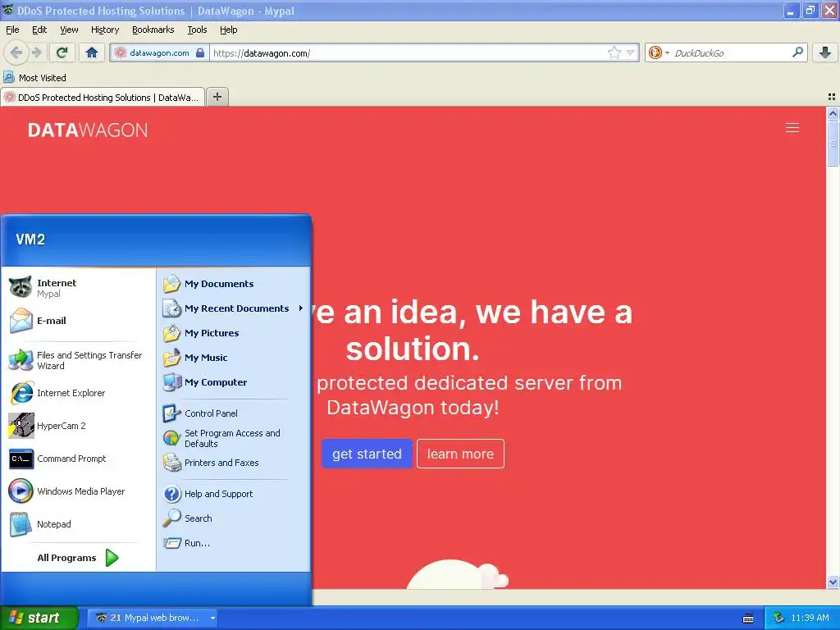Expand All Programs list
840x630 pixels.
78,558
